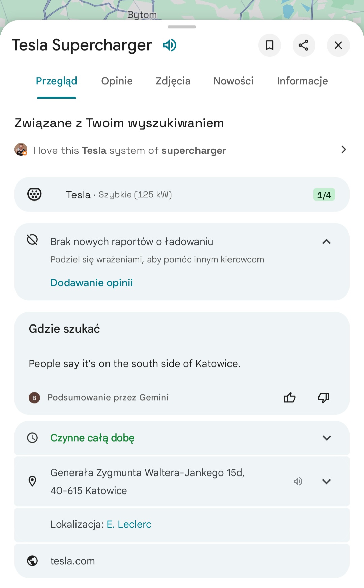Image resolution: width=364 pixels, height=588 pixels.
Task: Expand the address details chevron
Action: tap(326, 481)
